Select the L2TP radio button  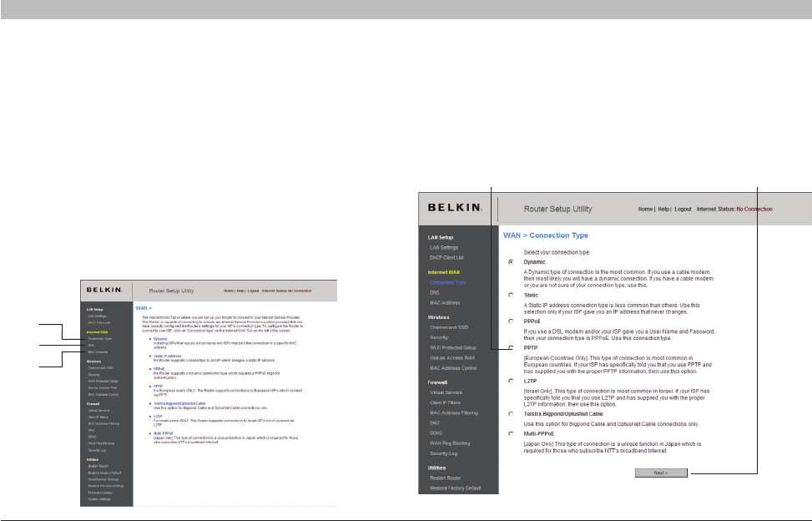click(511, 382)
